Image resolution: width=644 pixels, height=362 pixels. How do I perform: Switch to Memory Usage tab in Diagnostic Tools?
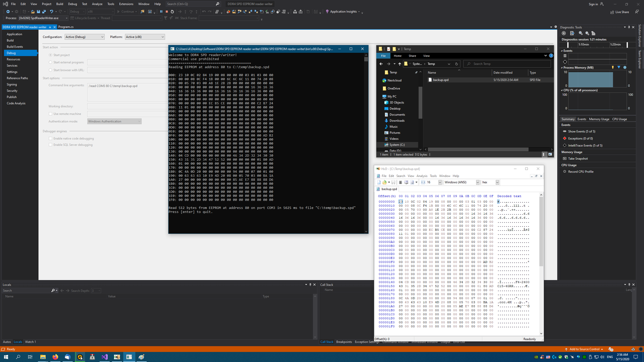(x=599, y=119)
